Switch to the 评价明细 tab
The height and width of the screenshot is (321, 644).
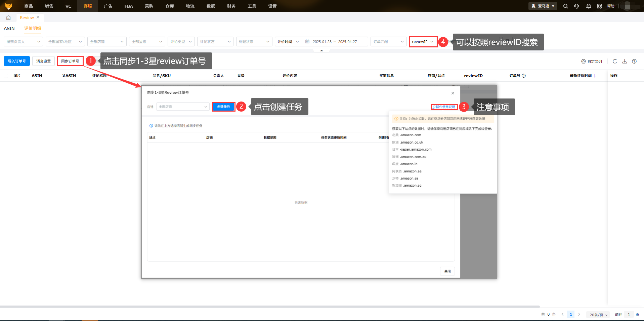point(33,28)
